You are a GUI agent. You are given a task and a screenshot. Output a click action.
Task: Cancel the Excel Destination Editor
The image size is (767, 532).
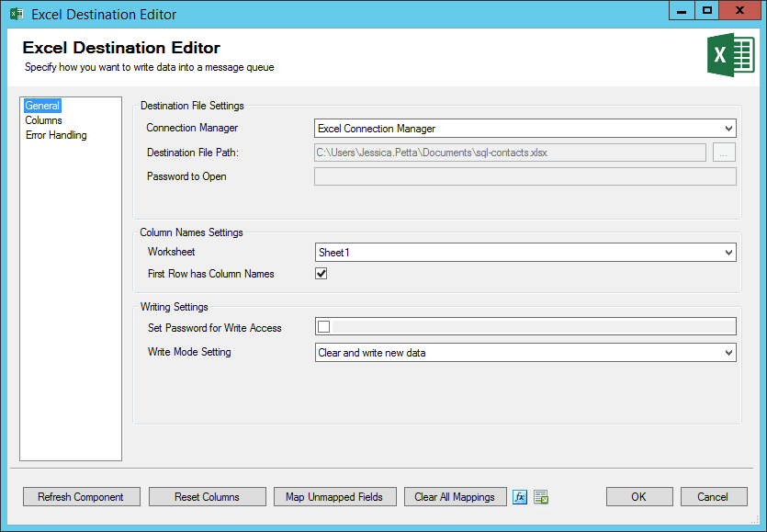713,496
